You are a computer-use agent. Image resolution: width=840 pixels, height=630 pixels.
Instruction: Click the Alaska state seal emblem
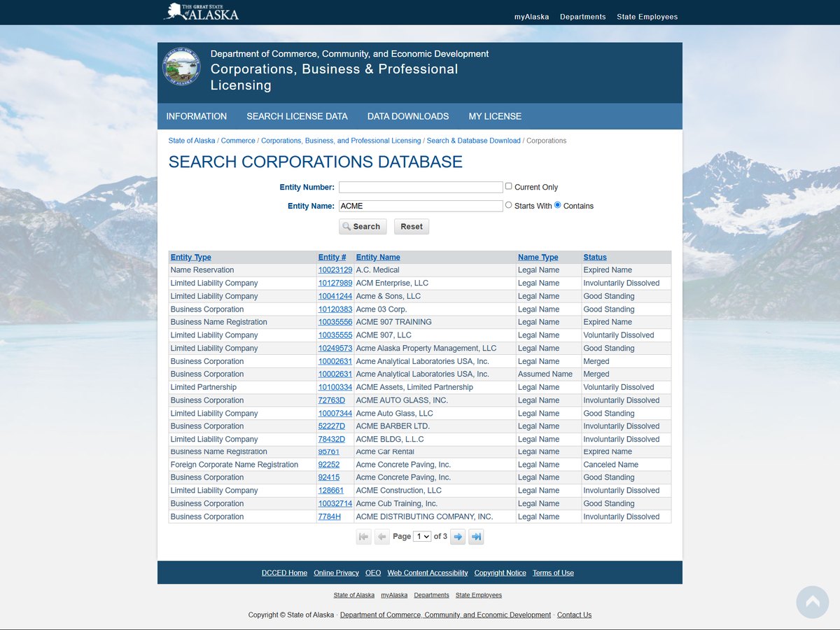[181, 66]
